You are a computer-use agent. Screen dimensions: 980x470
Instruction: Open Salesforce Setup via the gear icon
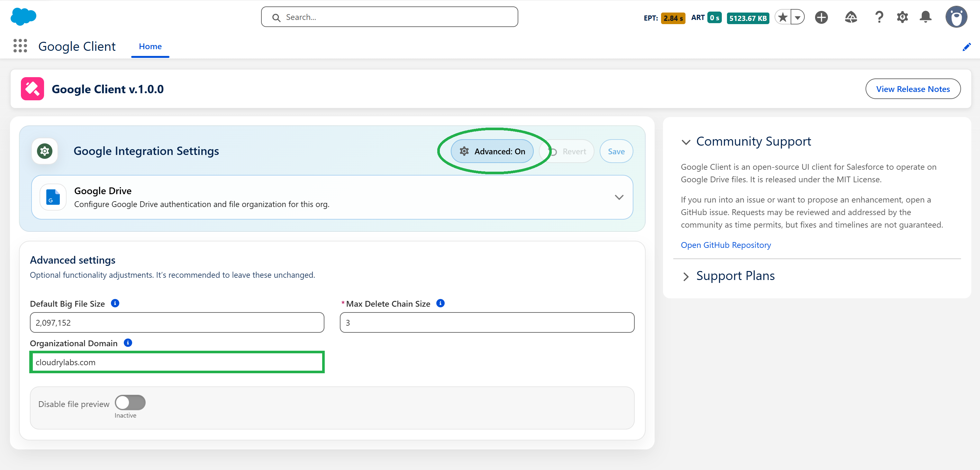pyautogui.click(x=903, y=17)
